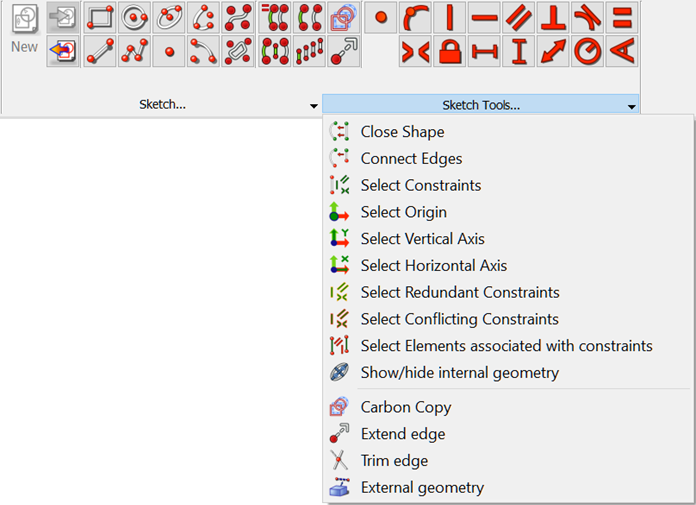Click the Copy geometry icon
This screenshot has width=696, height=505.
pyautogui.click(x=309, y=17)
